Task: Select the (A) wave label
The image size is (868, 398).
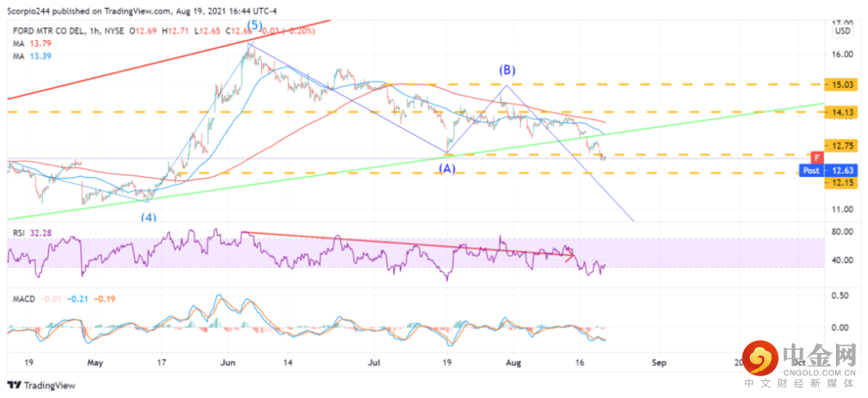Action: point(448,170)
